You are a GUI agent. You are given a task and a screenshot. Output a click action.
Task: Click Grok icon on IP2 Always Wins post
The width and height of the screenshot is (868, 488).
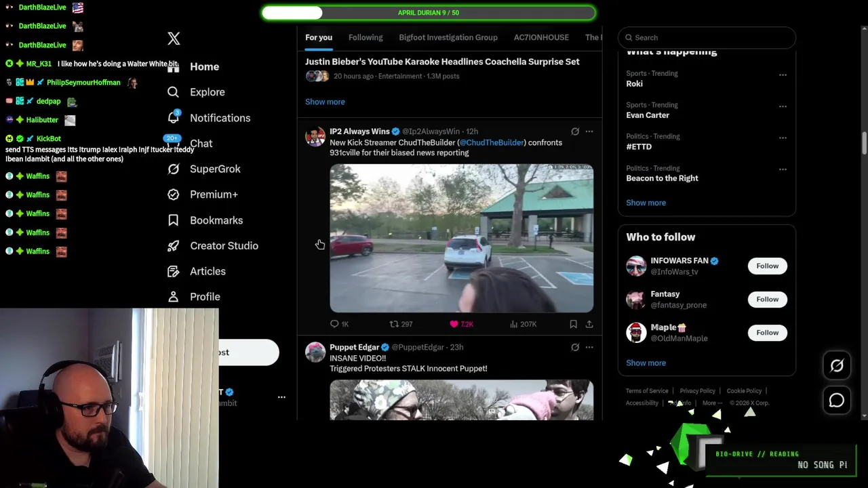tap(575, 131)
